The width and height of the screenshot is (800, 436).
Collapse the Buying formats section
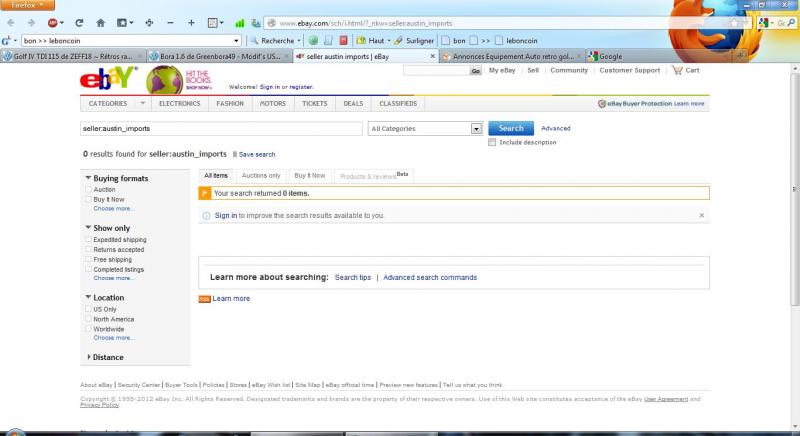(88, 178)
